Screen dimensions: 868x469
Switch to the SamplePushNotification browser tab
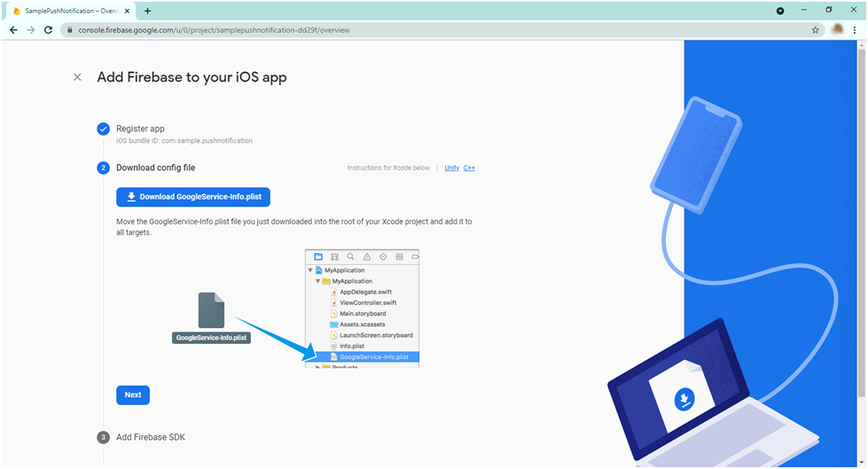70,11
